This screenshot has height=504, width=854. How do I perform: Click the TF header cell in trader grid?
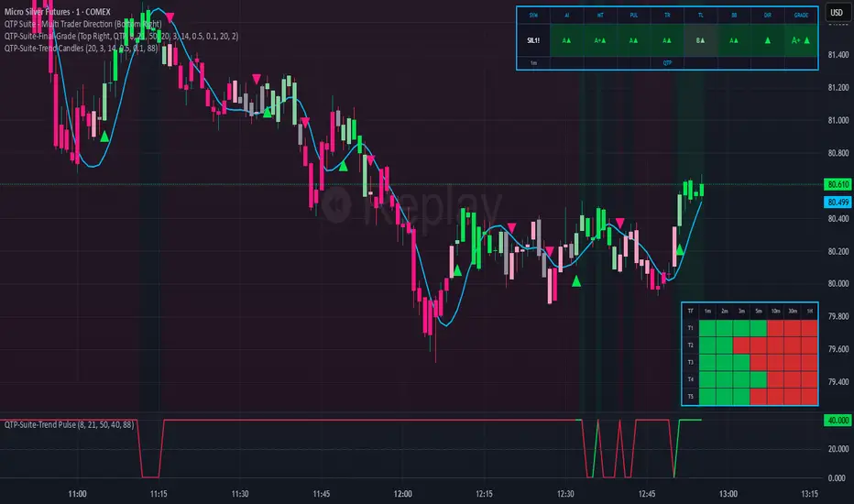[x=691, y=312]
